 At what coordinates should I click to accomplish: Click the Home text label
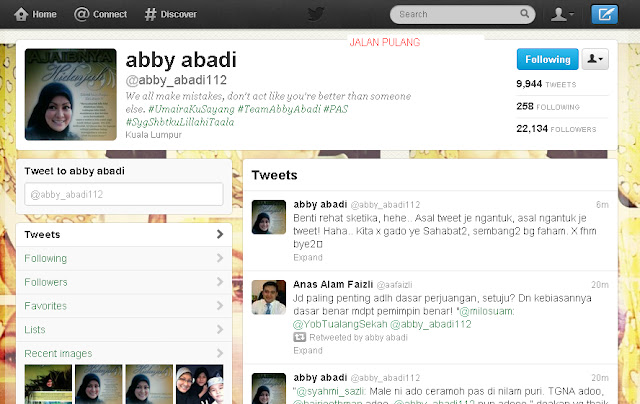[44, 14]
